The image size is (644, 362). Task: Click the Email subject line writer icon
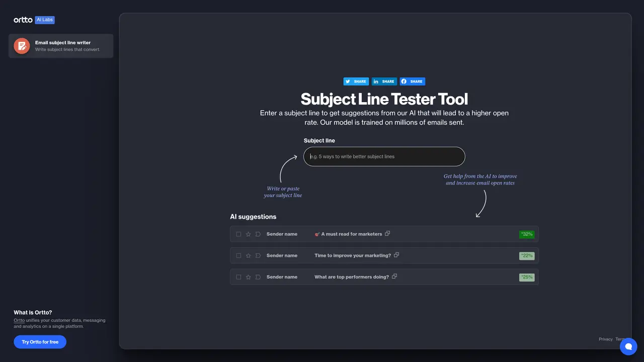[x=22, y=46]
